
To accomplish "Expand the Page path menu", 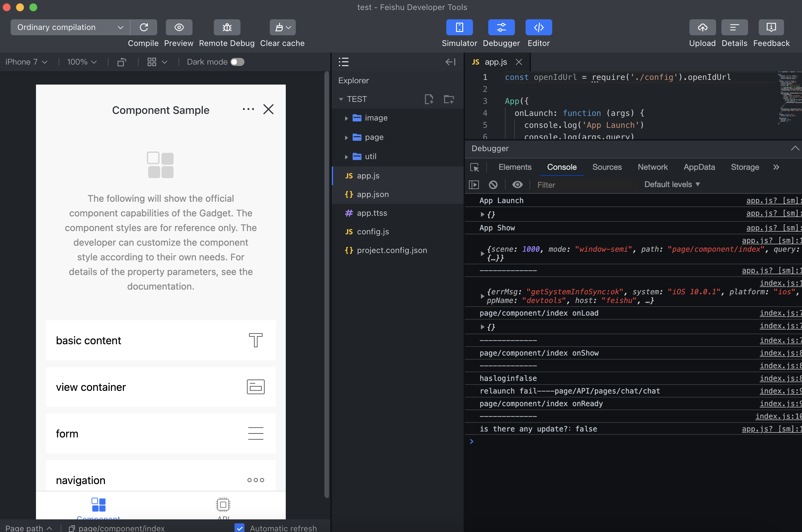I will [x=29, y=528].
